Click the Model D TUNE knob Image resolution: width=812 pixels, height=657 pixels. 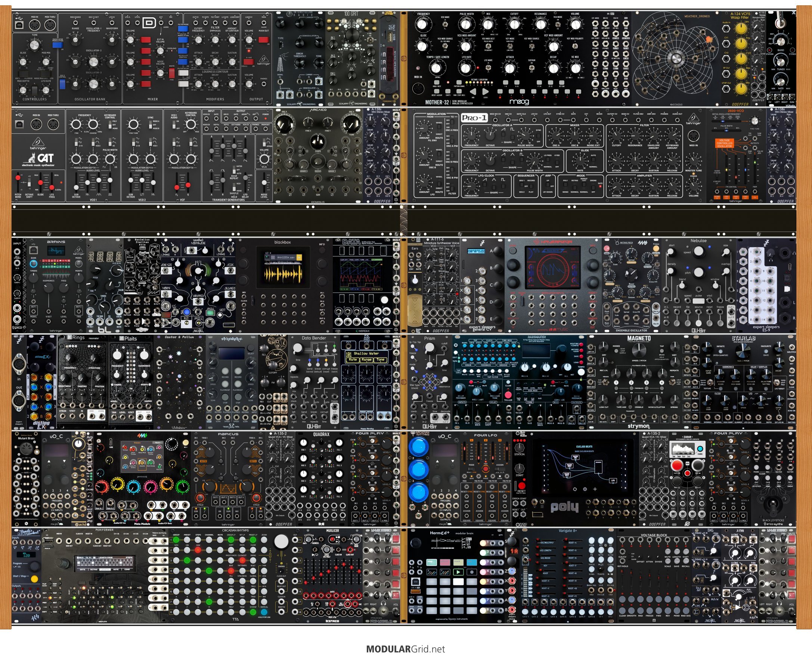click(34, 45)
